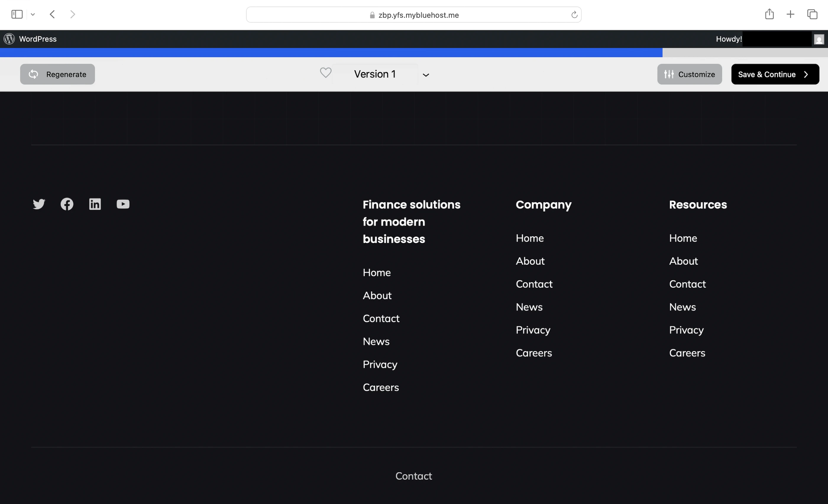828x504 pixels.
Task: Reload the page using the refresh icon
Action: click(x=574, y=15)
